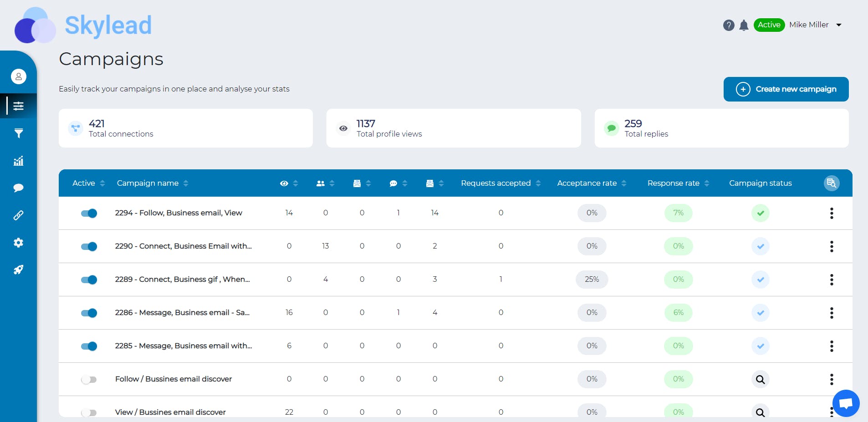Viewport: 868px width, 422px height.
Task: Enable the Follow / Bussines email discover toggle
Action: (89, 379)
